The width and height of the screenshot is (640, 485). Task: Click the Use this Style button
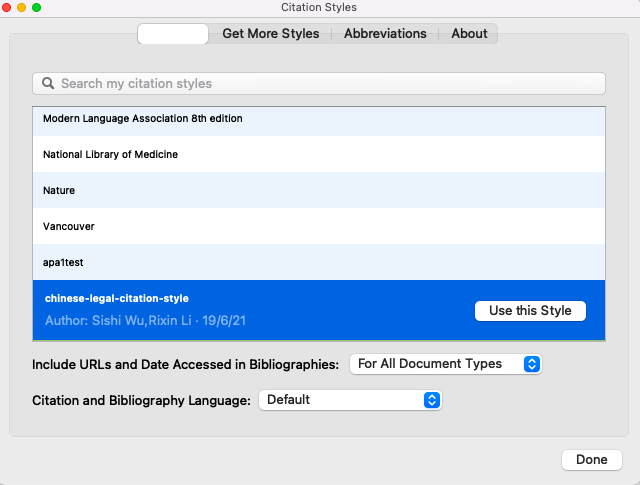[530, 311]
